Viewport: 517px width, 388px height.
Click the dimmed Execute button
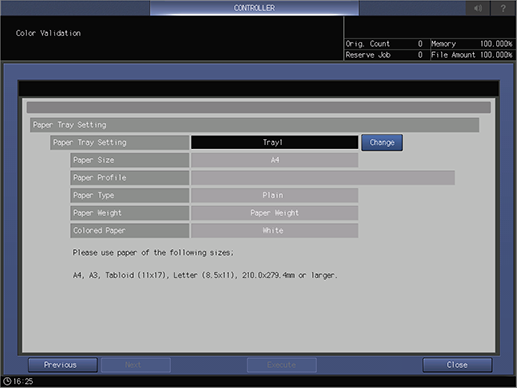(x=282, y=365)
